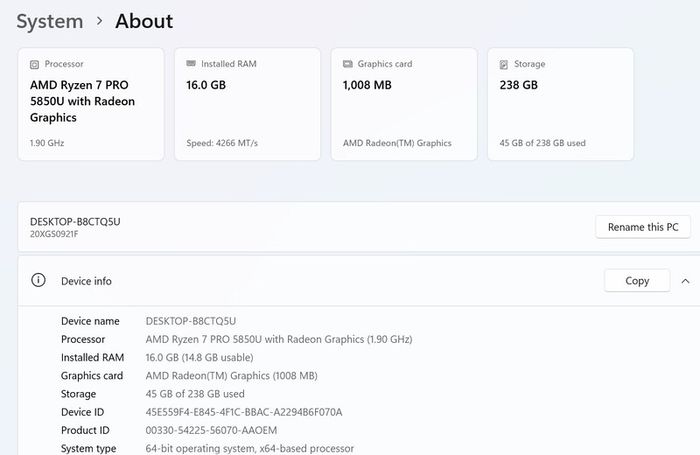This screenshot has height=455, width=700.
Task: Select the Product ID value 00330-54225-56070-AAOEM
Action: coord(211,430)
